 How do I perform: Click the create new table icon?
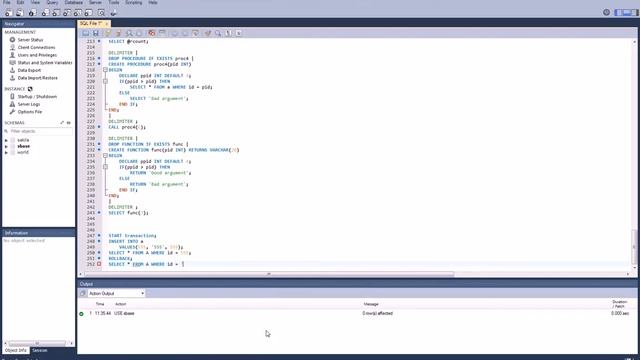(56, 13)
